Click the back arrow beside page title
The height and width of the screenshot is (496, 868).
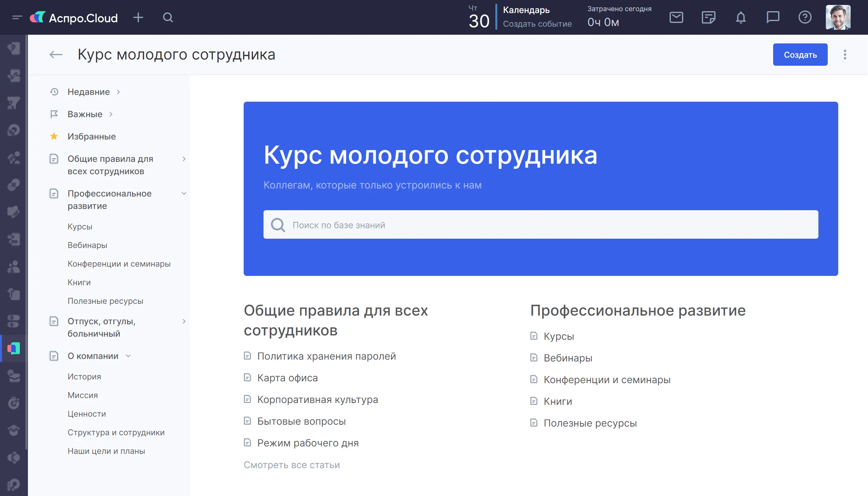(x=56, y=55)
